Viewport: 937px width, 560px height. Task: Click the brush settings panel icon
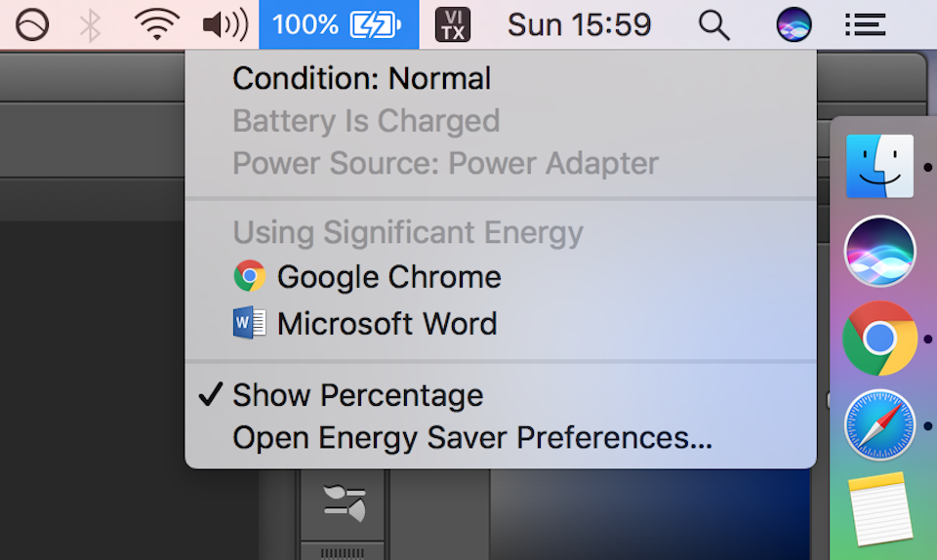tap(345, 501)
